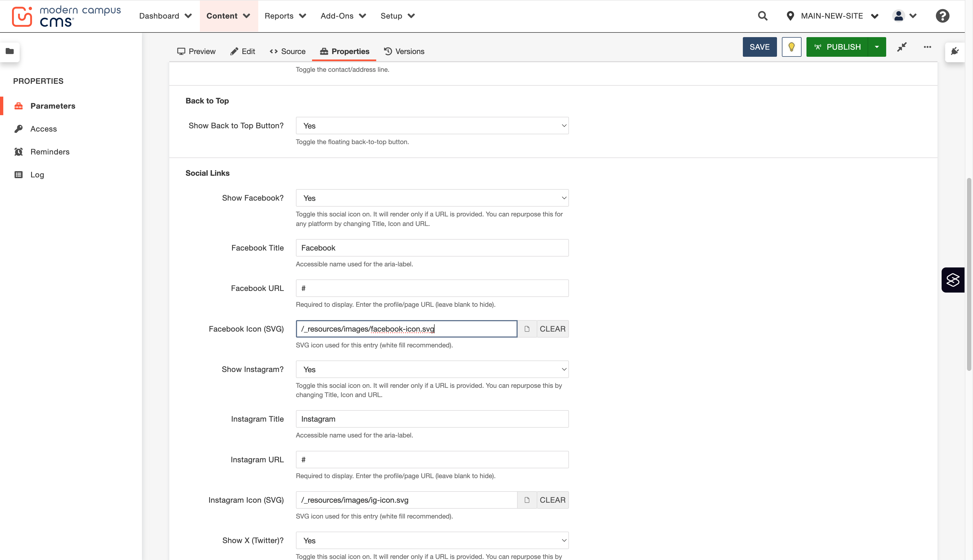Switch to the Source tab
The width and height of the screenshot is (973, 560).
pos(287,51)
